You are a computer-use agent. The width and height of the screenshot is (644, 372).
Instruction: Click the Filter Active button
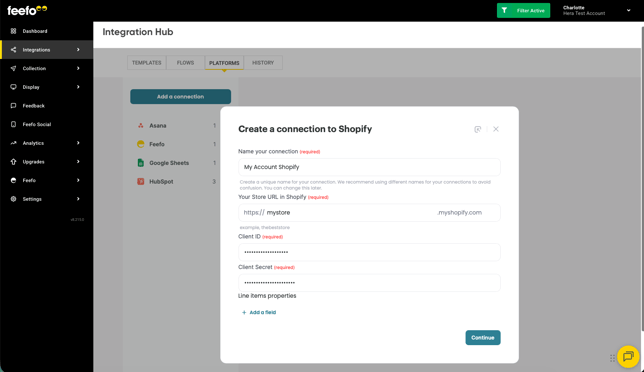(523, 11)
